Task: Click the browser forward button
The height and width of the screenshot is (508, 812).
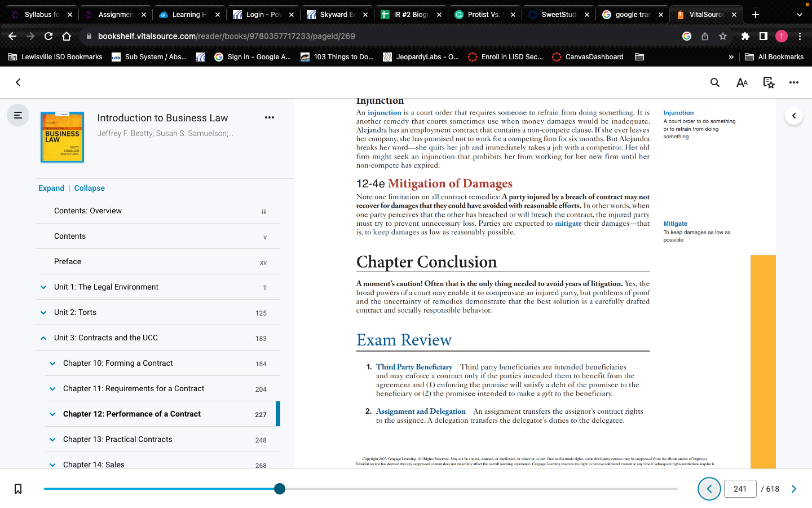Action: (x=30, y=36)
